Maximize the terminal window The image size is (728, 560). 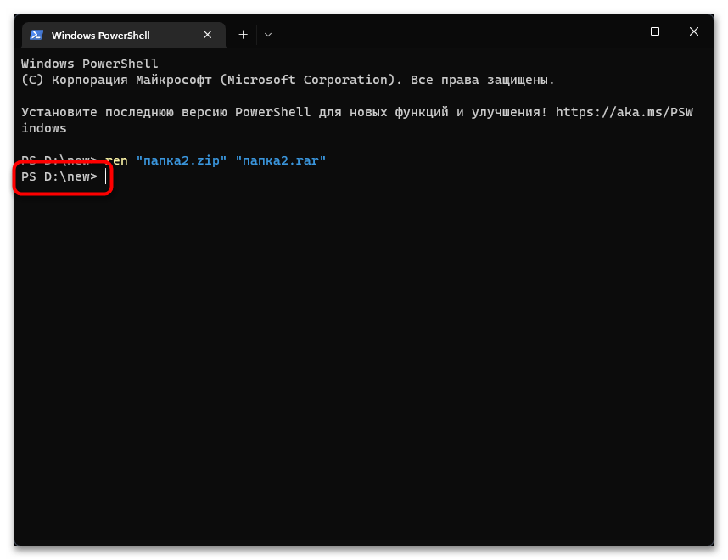click(654, 31)
